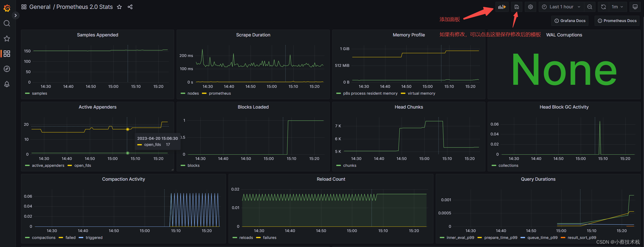Open 1m refresh interval dropdown

(x=618, y=7)
